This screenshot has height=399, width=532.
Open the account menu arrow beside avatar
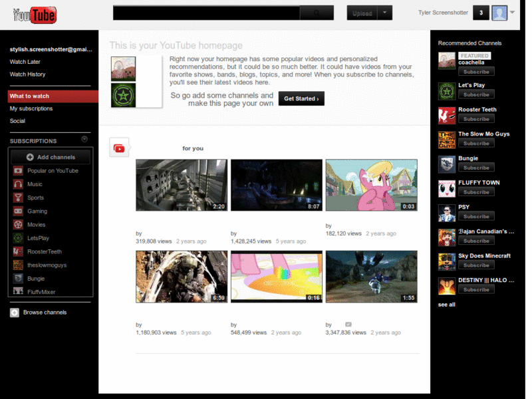click(512, 13)
